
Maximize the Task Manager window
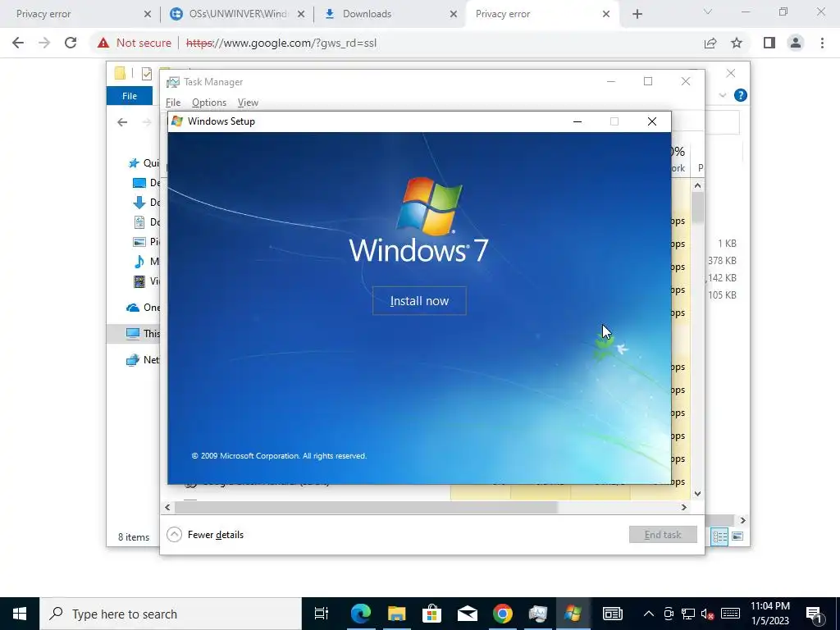point(648,81)
